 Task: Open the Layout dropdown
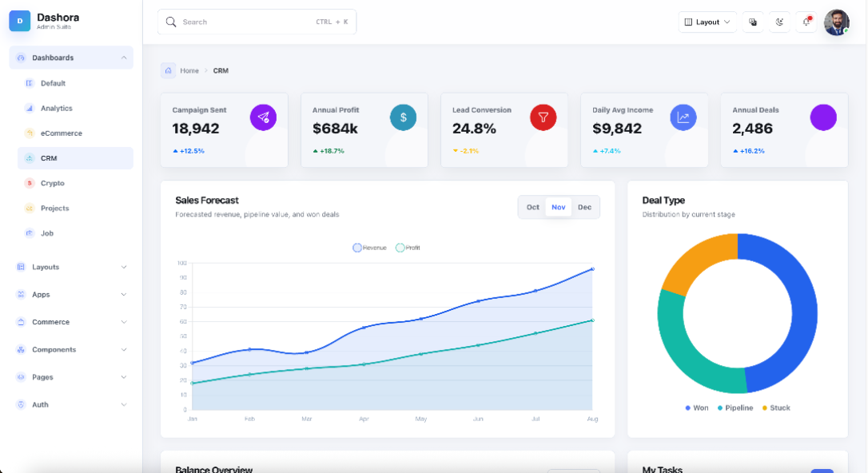tap(707, 22)
